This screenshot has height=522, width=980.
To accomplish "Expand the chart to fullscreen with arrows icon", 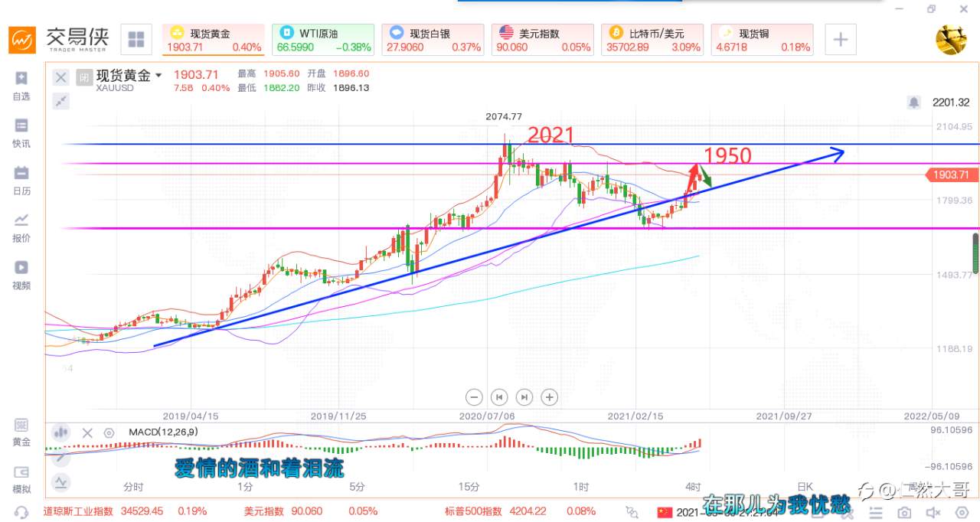I will click(61, 100).
